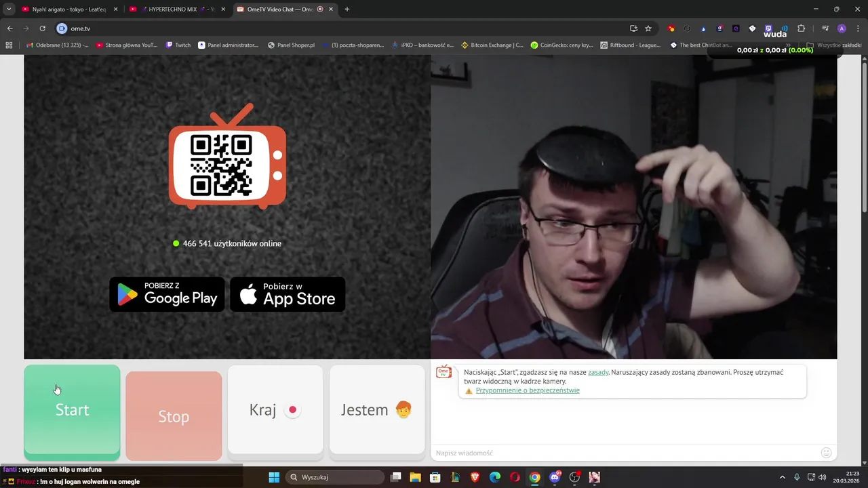The height and width of the screenshot is (488, 868).
Task: Open the iPKO bankowość bookmark
Action: coord(422,45)
